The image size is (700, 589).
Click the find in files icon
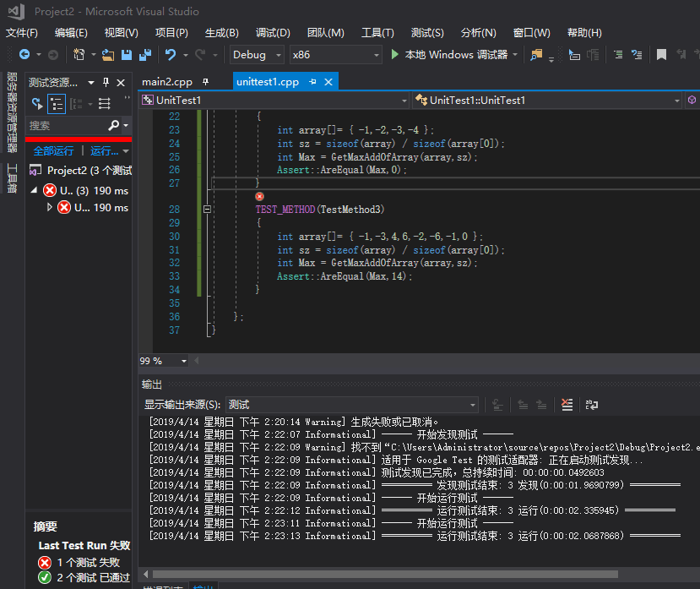[535, 55]
